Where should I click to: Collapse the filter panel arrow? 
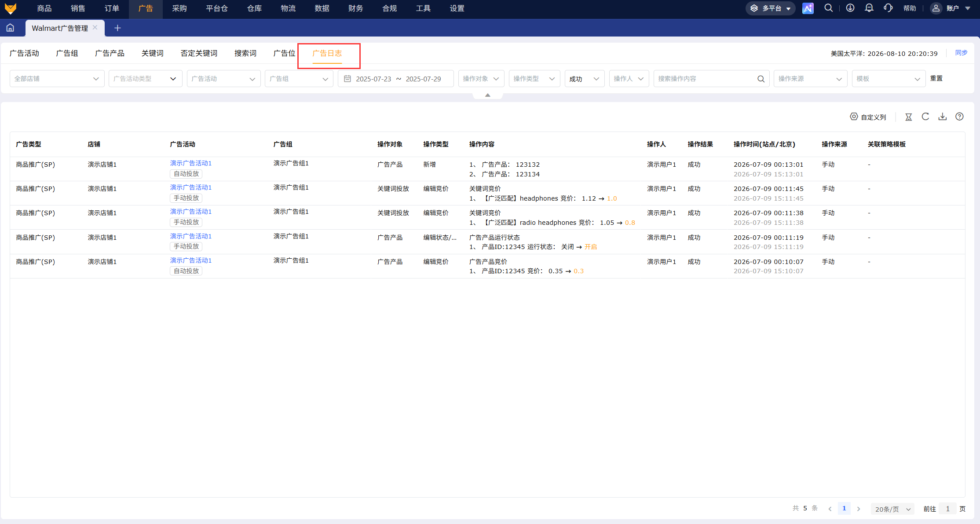[x=488, y=95]
